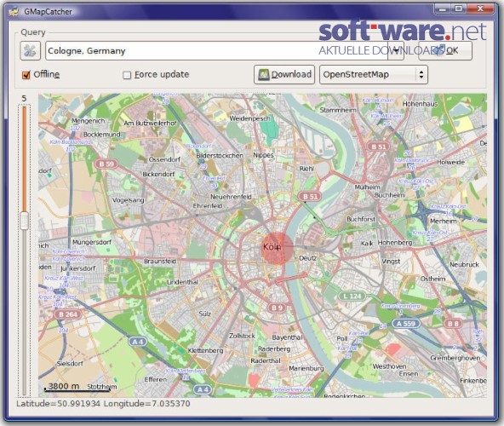Click the Latitude Longitude status text
504x426 pixels.
pos(103,404)
